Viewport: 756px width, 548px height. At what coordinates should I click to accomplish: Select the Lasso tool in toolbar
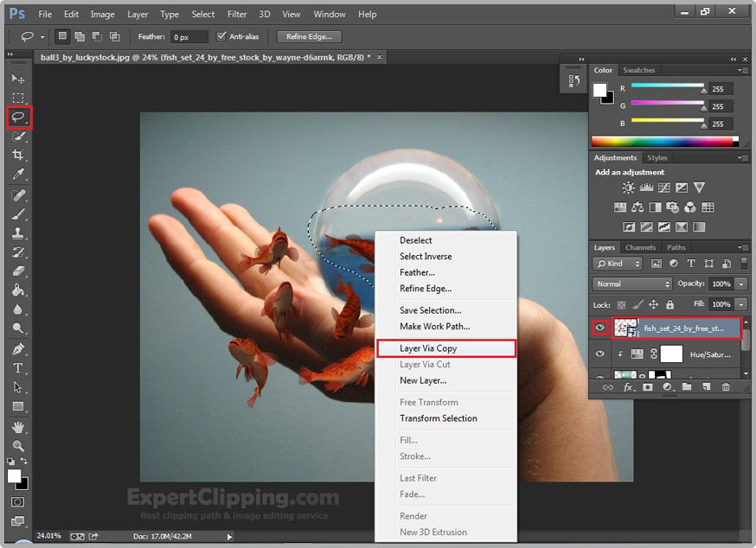[18, 117]
